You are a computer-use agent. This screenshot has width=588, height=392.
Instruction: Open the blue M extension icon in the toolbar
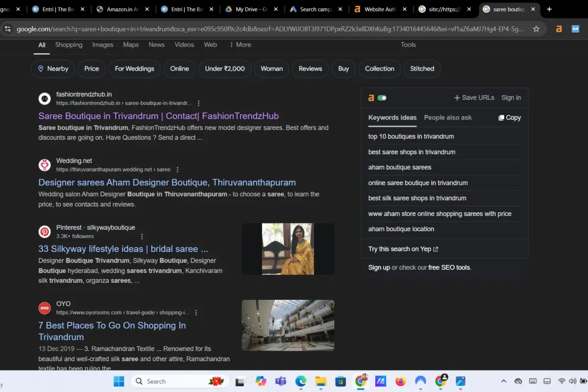pos(576,29)
